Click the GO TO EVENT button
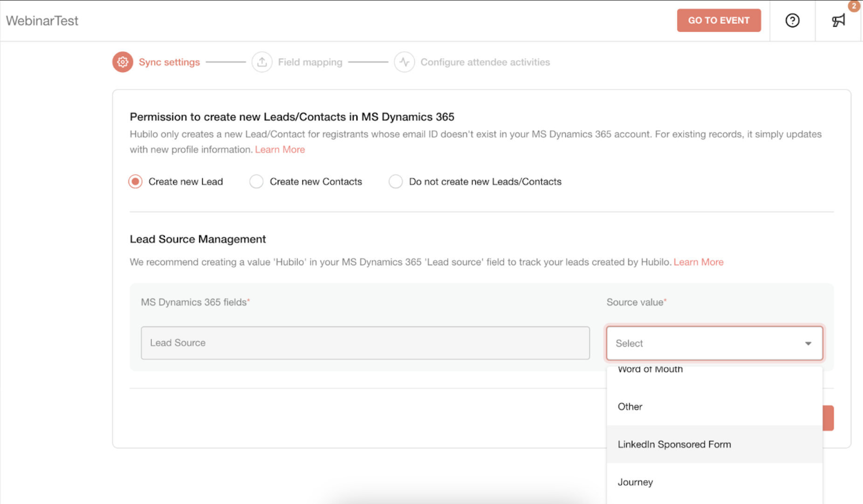Viewport: 863px width, 504px height. pos(719,20)
